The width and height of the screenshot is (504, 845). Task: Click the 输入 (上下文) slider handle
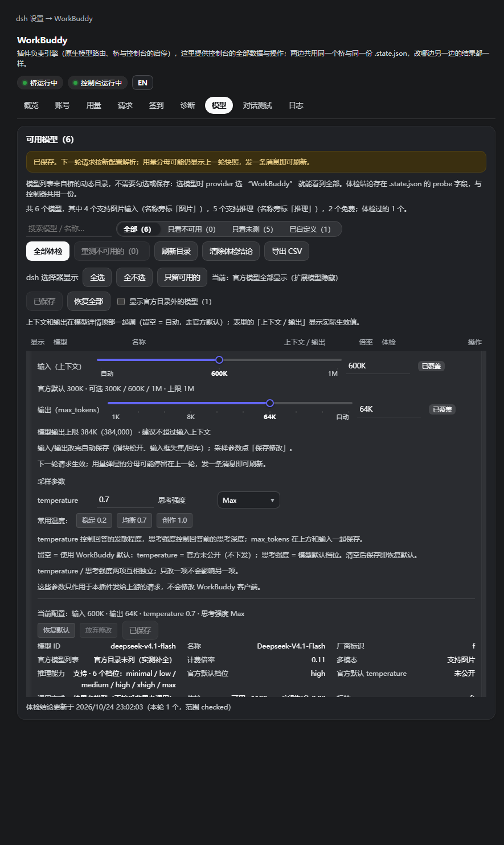pos(219,360)
